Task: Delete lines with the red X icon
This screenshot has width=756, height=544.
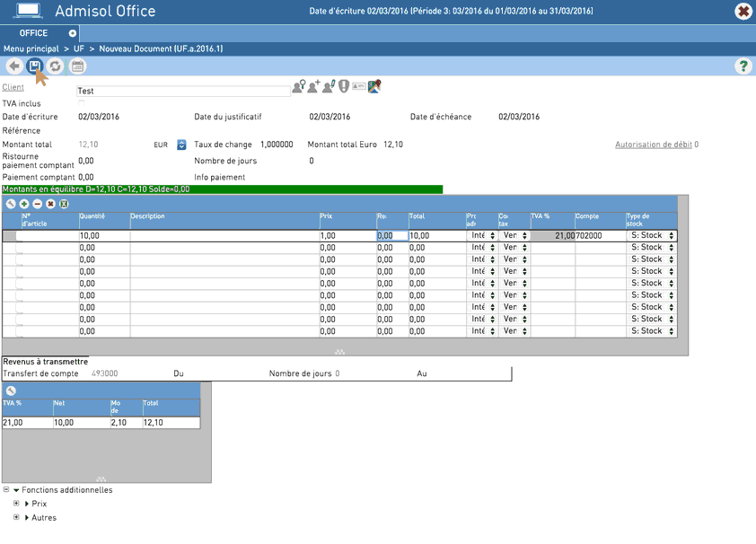Action: coord(50,204)
